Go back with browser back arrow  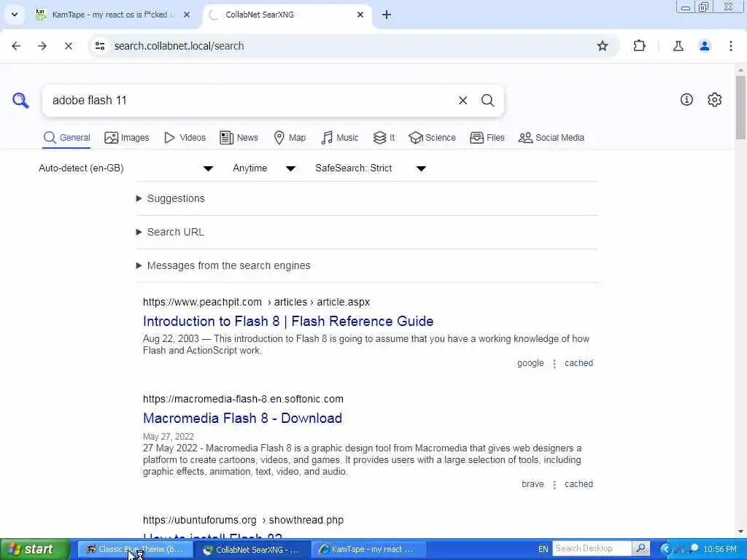(16, 46)
